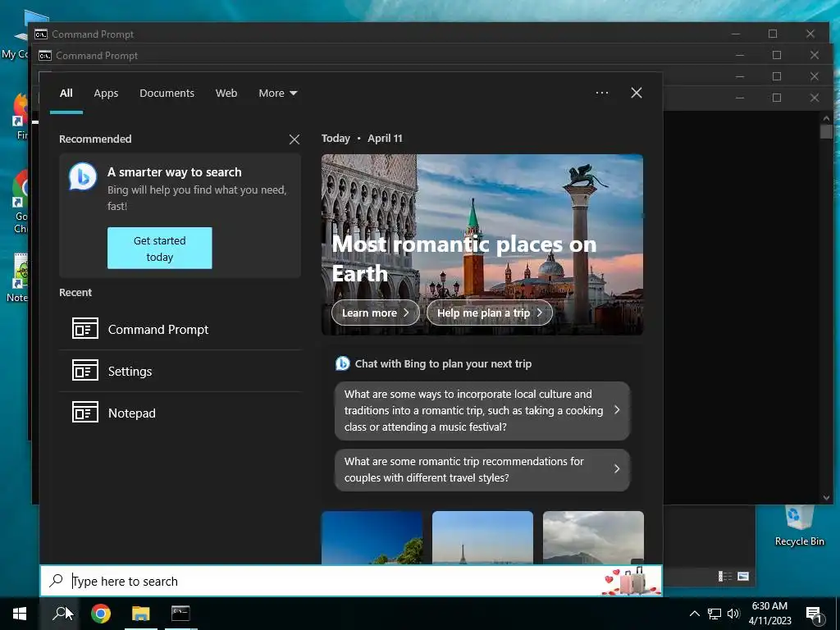Switch to the Documents search tab
Screen dimensions: 840x630
tap(167, 94)
